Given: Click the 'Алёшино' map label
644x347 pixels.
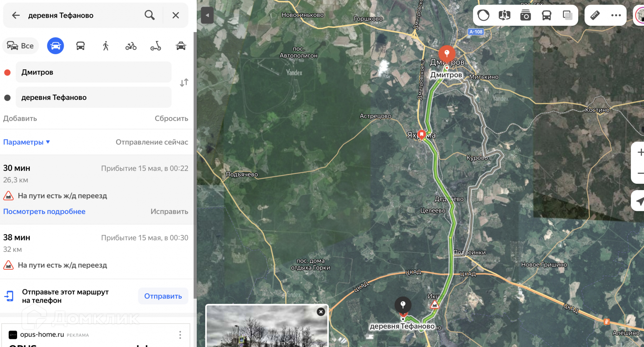Looking at the screenshot, I should coord(626,333).
